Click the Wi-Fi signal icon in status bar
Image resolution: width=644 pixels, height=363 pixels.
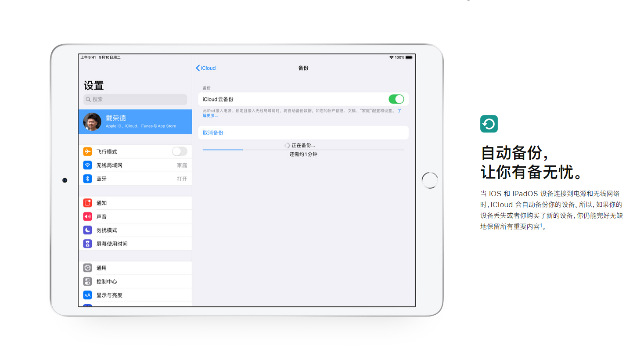point(391,58)
